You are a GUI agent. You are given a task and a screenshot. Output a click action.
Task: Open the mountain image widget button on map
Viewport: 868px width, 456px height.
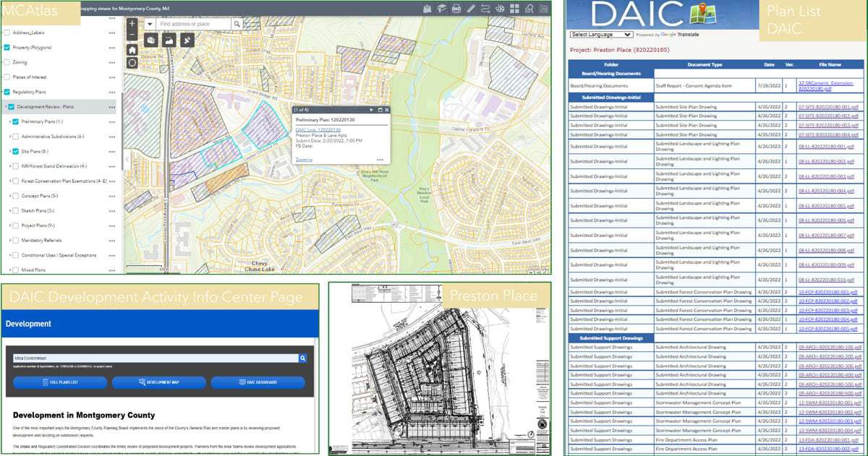click(169, 40)
